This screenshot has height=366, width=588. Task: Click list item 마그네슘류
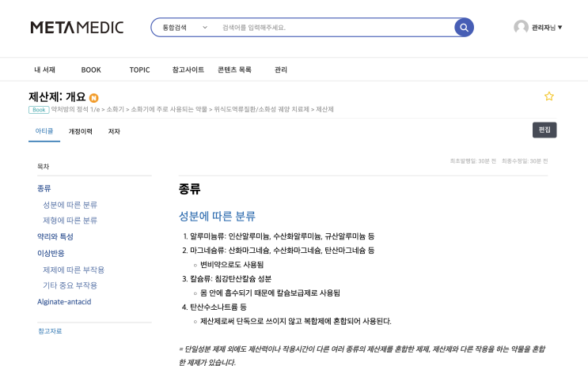tap(283, 251)
